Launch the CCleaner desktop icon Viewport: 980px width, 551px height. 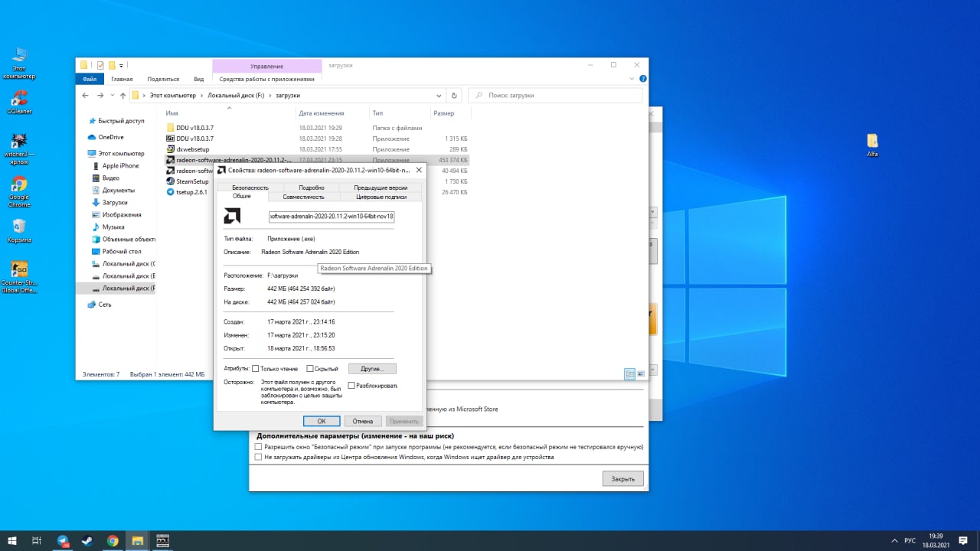[x=19, y=102]
